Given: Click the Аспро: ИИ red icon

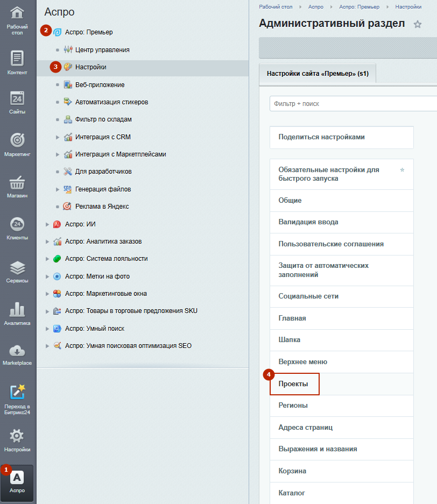Looking at the screenshot, I should (x=57, y=224).
